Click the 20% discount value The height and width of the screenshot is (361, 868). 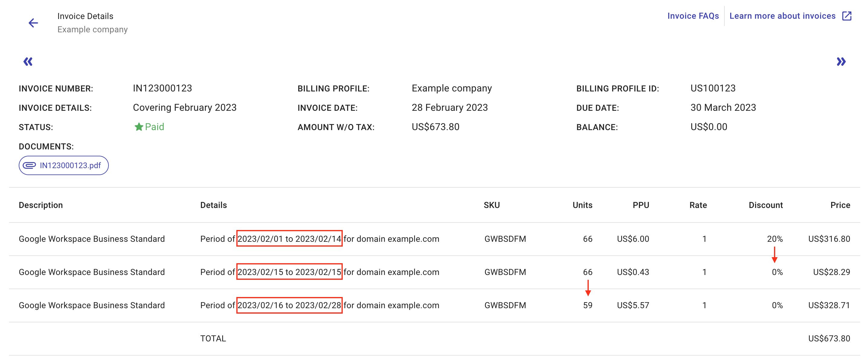click(775, 238)
